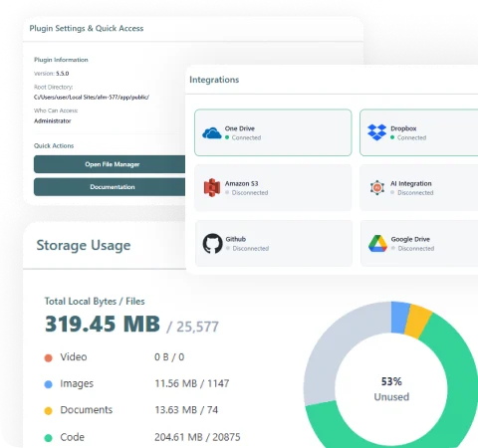Click 'Total Local Bytes / Files' label

coord(95,302)
